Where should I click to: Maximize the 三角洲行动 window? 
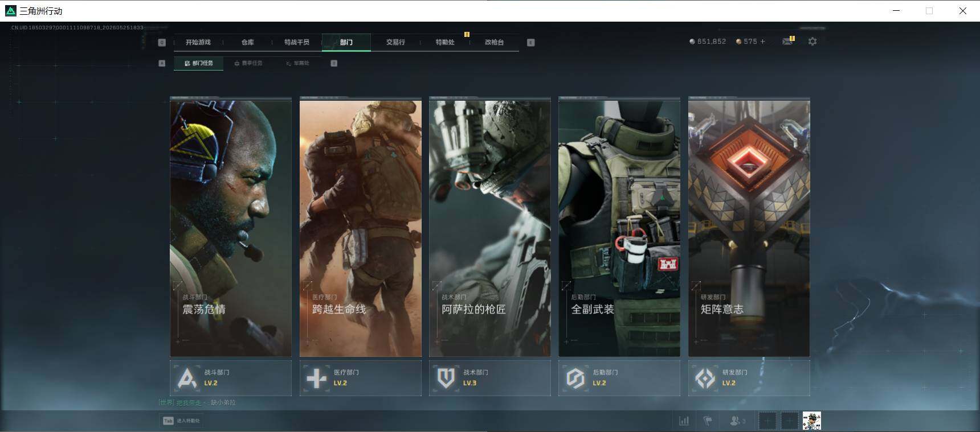929,11
